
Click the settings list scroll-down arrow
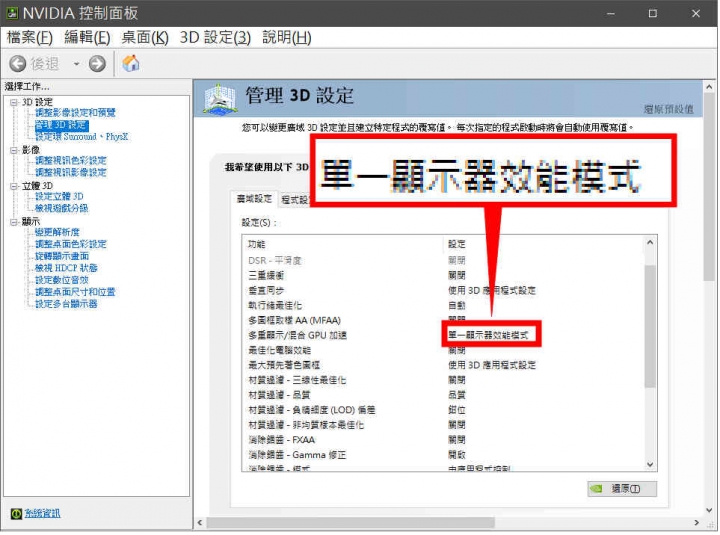650,465
